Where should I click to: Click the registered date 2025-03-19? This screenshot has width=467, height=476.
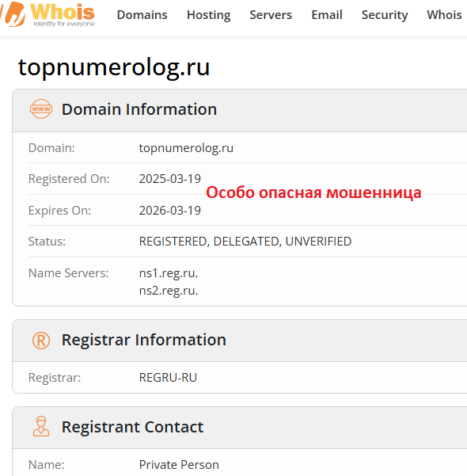coord(170,179)
